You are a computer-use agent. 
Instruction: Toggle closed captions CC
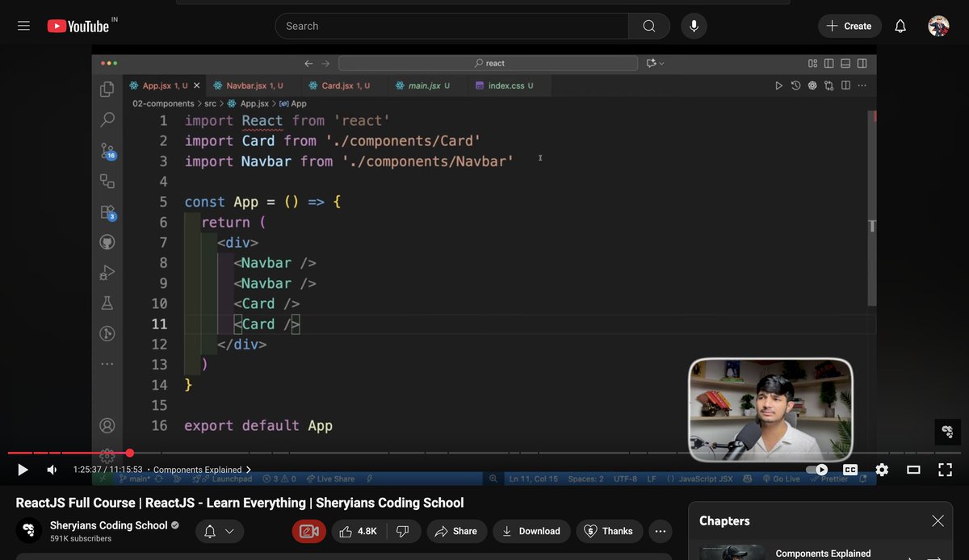tap(850, 470)
